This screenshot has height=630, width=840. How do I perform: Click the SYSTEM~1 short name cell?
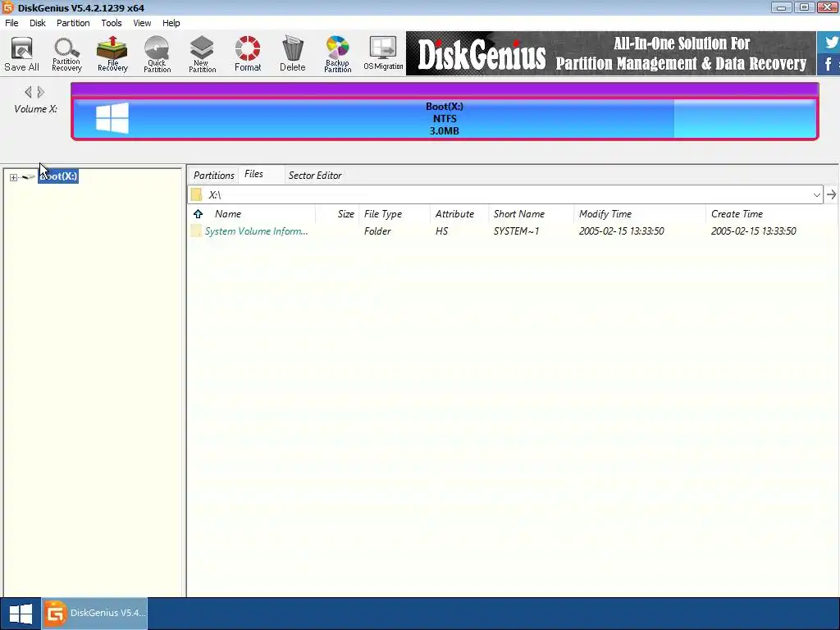(517, 231)
